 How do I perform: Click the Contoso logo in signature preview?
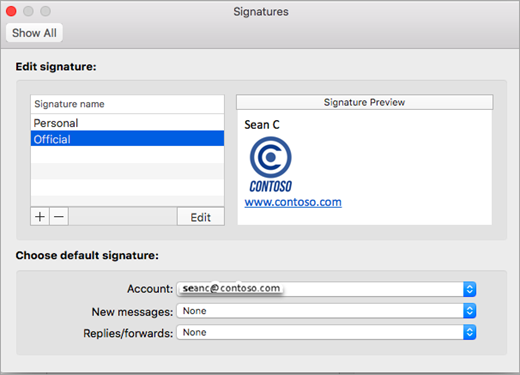271,164
